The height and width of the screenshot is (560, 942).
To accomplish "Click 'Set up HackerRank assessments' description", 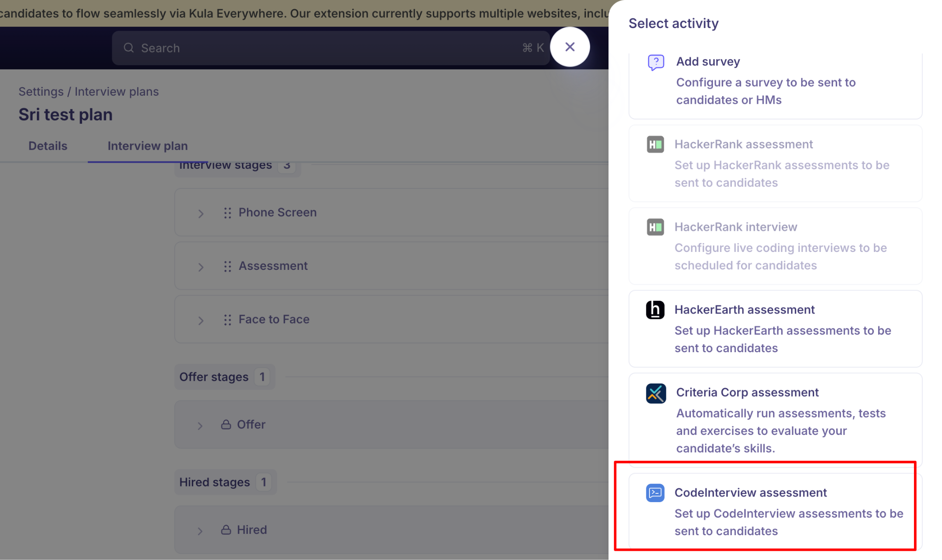I will coord(782,174).
